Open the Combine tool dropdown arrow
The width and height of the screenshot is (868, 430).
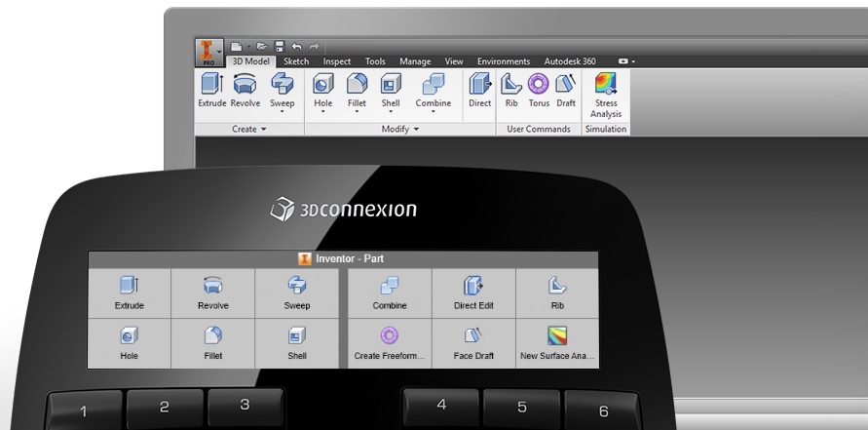[x=434, y=112]
